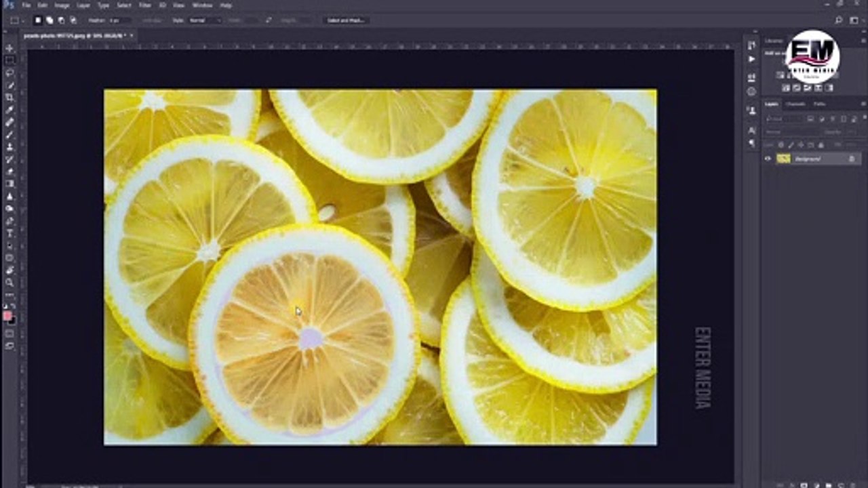Close the open document tab
The height and width of the screenshot is (488, 868).
132,35
